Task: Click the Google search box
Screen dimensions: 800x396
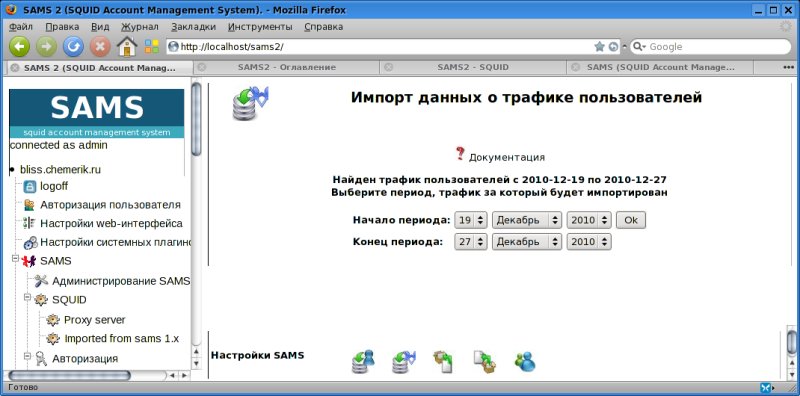Action: click(x=717, y=47)
